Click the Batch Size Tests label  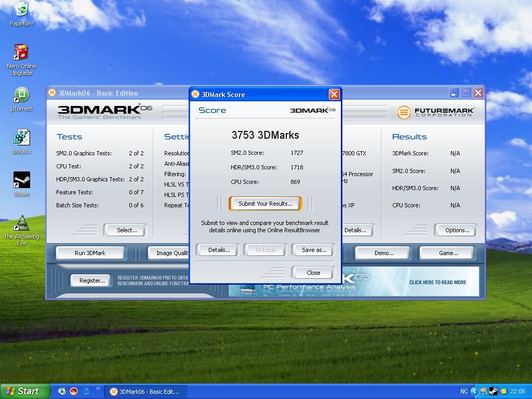click(77, 205)
